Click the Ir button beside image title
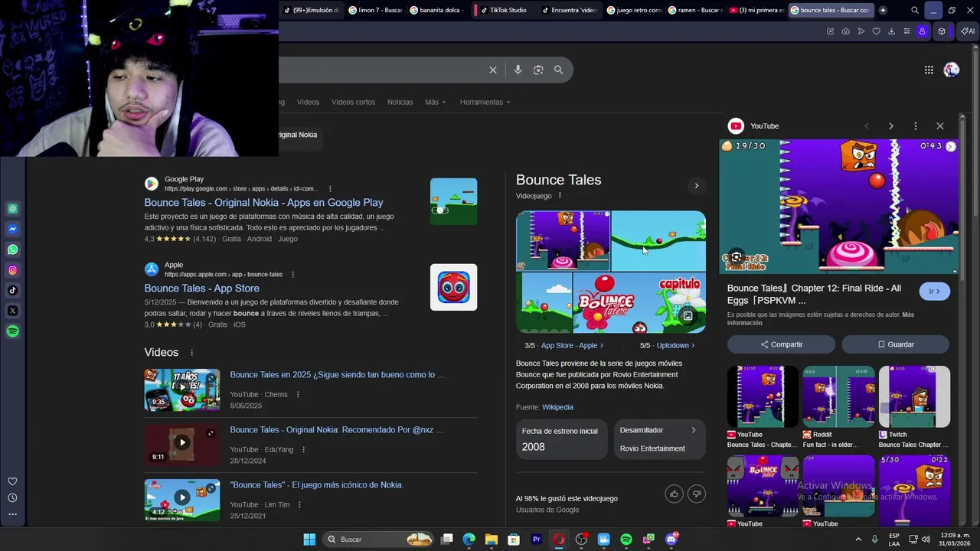Viewport: 980px width, 551px height. click(x=934, y=292)
